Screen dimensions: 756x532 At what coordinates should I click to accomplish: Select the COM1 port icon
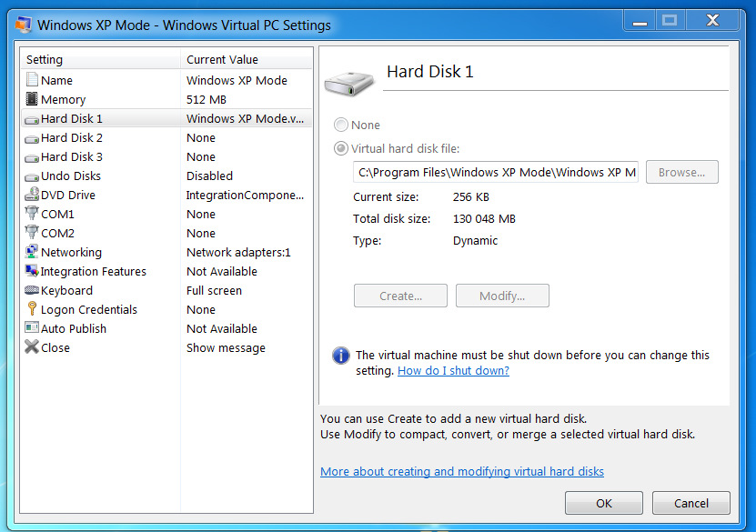click(32, 214)
